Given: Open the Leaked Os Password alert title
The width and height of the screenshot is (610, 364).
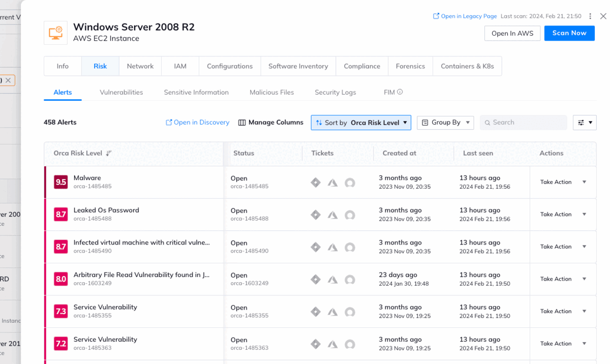Looking at the screenshot, I should tap(106, 210).
